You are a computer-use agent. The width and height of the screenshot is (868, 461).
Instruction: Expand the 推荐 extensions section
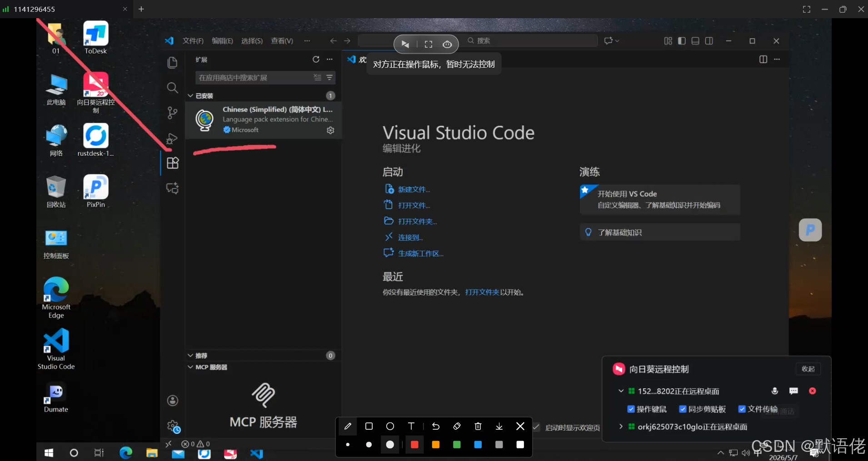pyautogui.click(x=190, y=356)
